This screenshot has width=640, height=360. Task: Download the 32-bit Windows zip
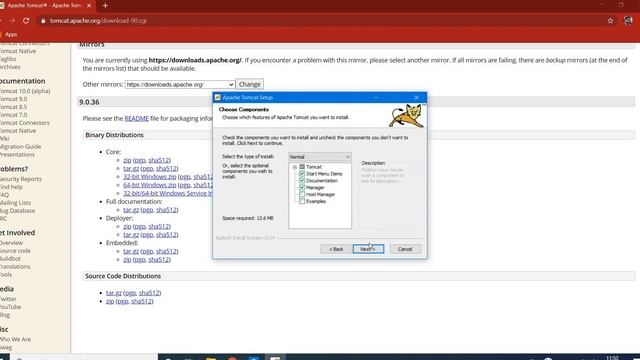150,177
